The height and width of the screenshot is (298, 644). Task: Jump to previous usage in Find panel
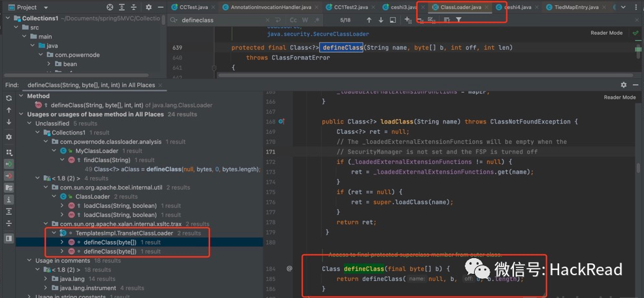(x=8, y=110)
